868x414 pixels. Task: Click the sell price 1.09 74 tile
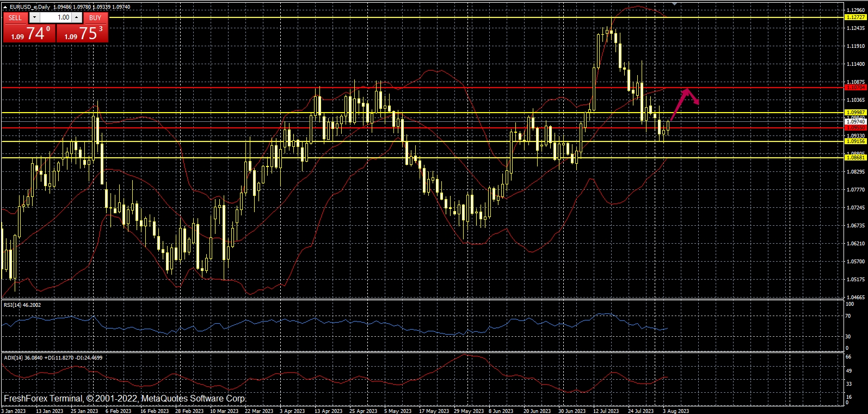coord(29,34)
